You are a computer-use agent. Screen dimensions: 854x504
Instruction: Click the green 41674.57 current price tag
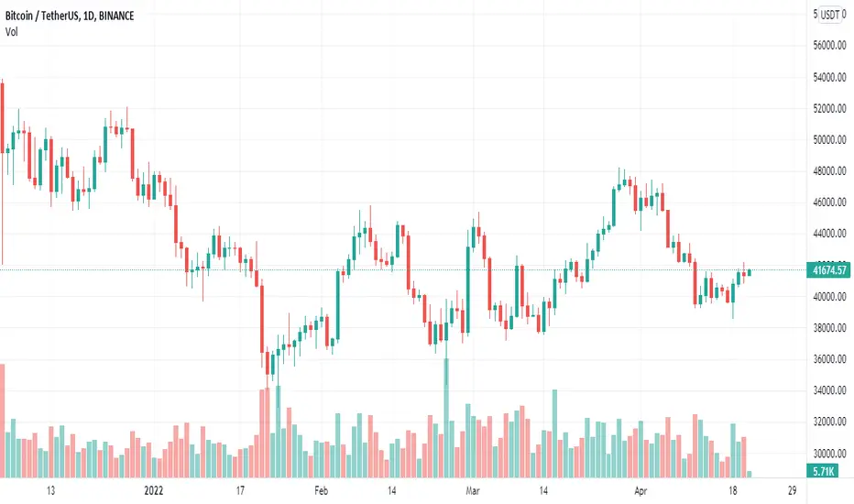pos(829,270)
